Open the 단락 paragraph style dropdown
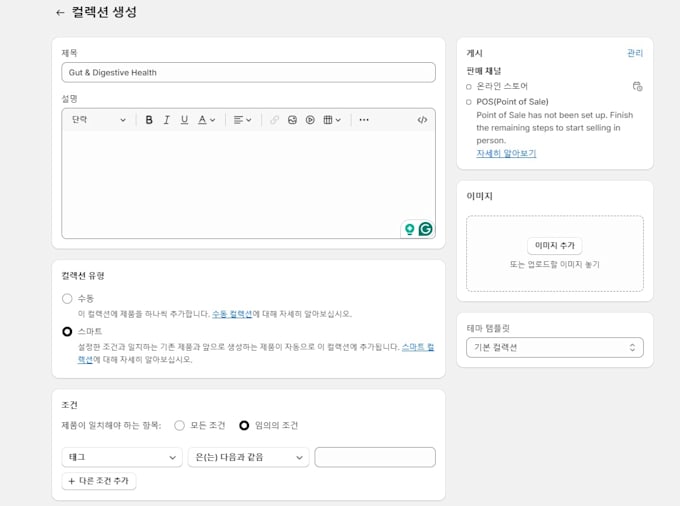680x506 pixels. coord(98,120)
